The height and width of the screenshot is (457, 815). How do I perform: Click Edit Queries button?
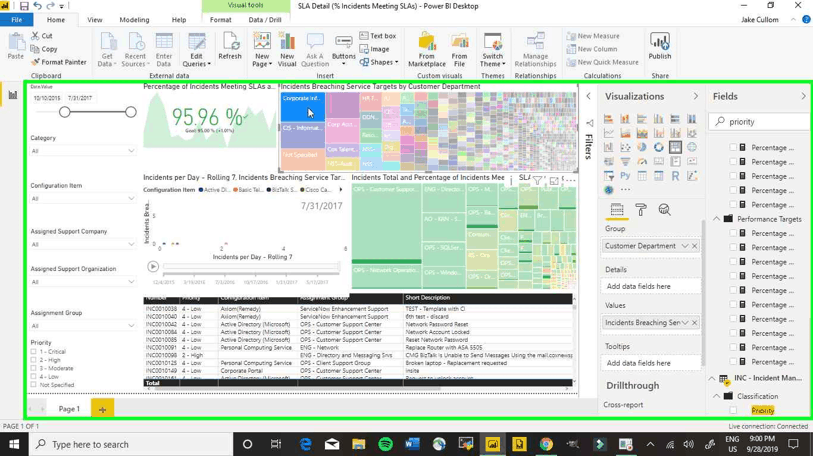[x=196, y=49]
